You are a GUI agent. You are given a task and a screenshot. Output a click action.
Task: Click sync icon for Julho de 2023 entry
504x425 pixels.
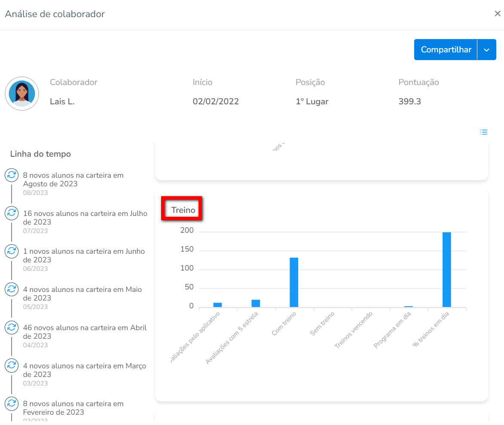[x=11, y=213]
